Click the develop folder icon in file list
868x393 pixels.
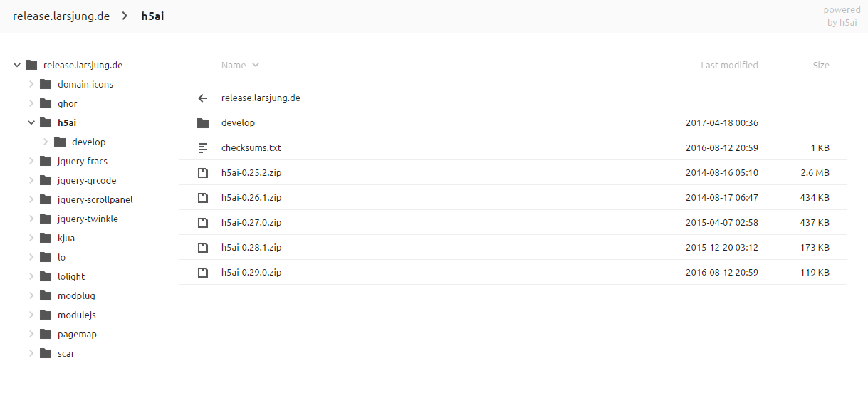tap(203, 123)
